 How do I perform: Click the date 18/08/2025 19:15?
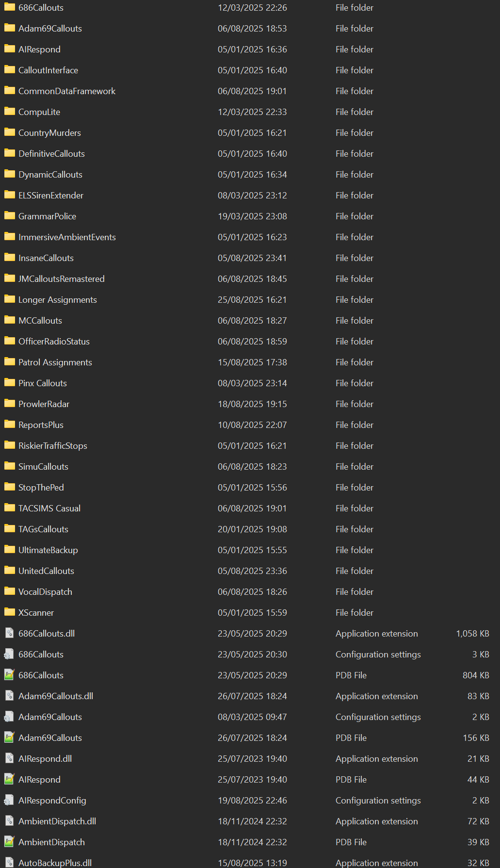[252, 404]
